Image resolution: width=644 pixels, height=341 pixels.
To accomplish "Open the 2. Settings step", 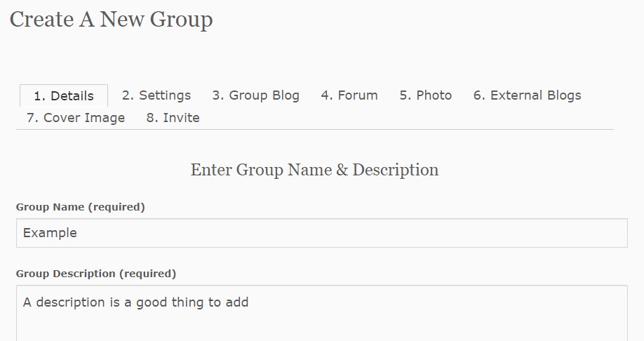I will click(x=156, y=95).
